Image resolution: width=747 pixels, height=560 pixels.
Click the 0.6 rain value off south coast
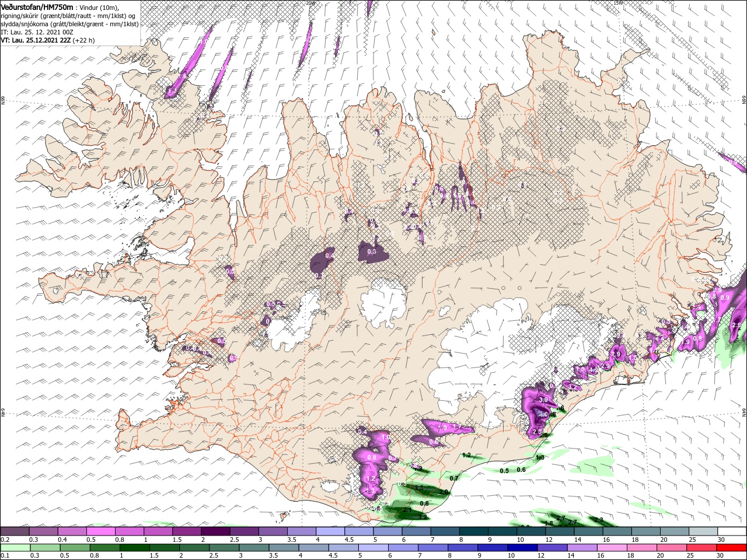pyautogui.click(x=521, y=470)
